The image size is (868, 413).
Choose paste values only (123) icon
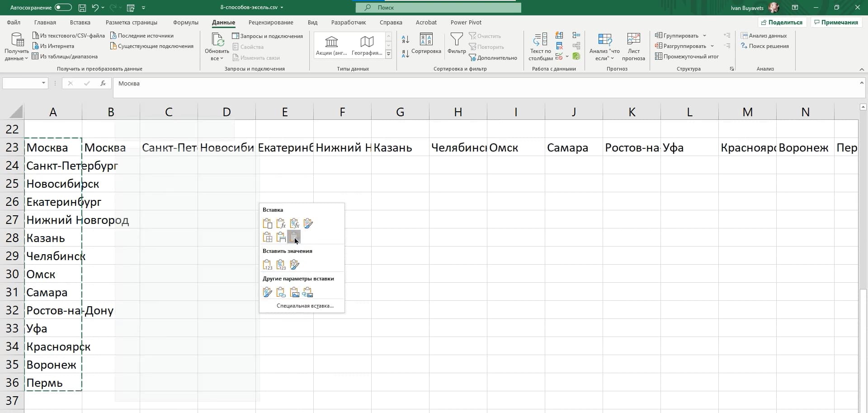[x=267, y=265]
